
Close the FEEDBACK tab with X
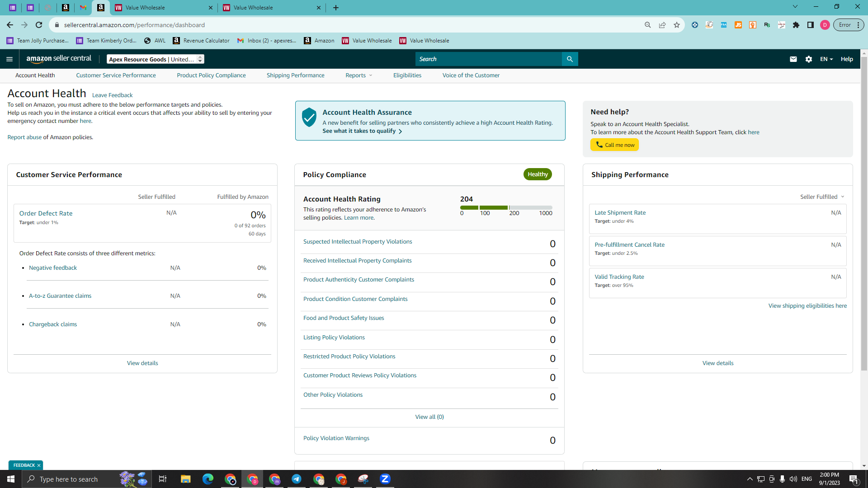tap(39, 465)
